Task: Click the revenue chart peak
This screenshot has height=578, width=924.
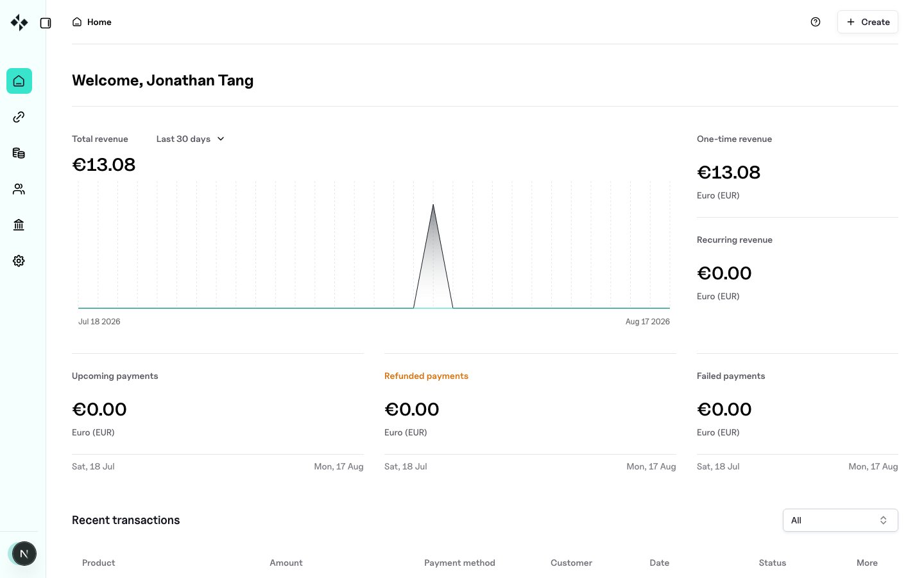Action: point(433,206)
